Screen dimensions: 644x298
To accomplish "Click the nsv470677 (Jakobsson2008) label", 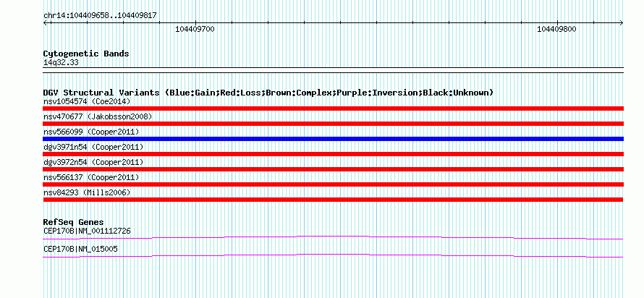I will [98, 116].
